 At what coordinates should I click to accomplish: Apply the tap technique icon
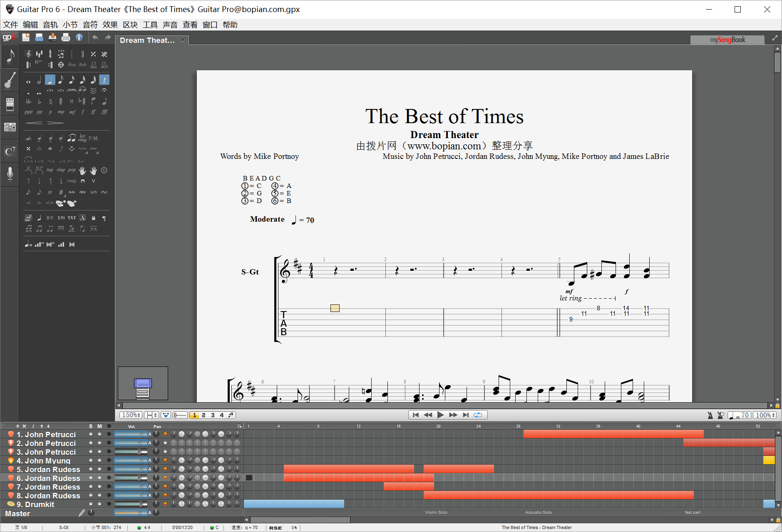pyautogui.click(x=50, y=170)
